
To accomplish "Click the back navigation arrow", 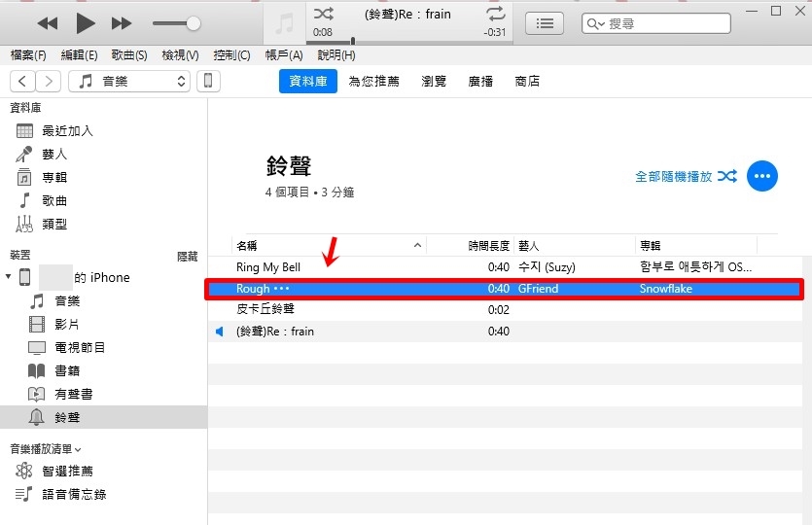I will click(22, 82).
